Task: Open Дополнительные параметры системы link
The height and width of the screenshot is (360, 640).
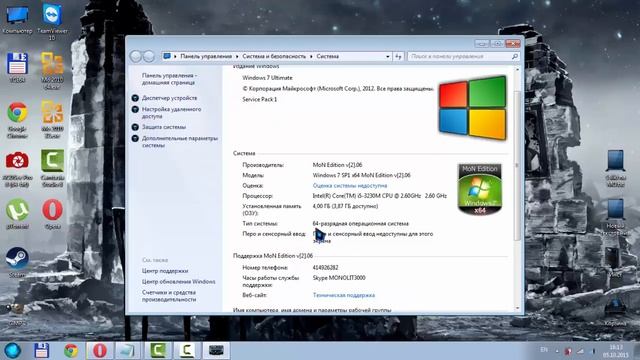Action: 180,142
